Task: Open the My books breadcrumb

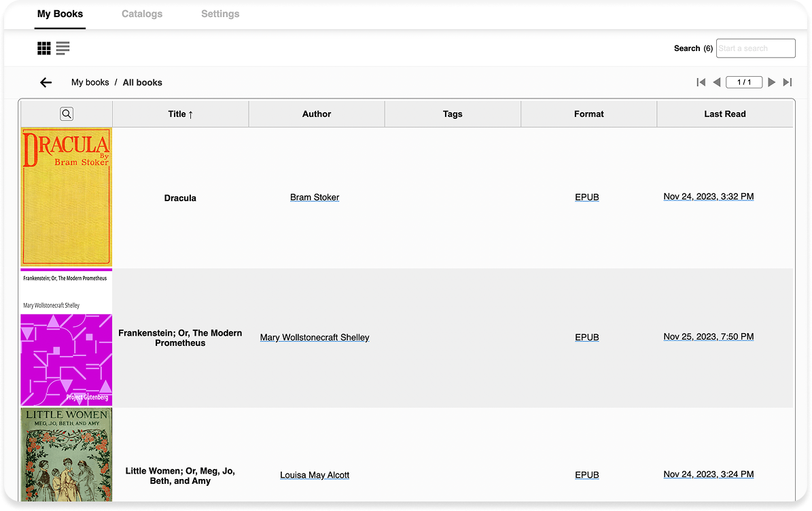Action: pos(90,82)
